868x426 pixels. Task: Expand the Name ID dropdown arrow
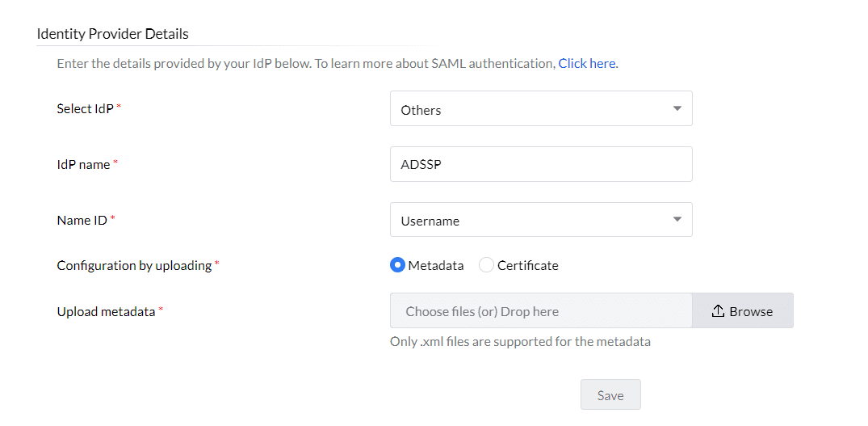(x=677, y=220)
